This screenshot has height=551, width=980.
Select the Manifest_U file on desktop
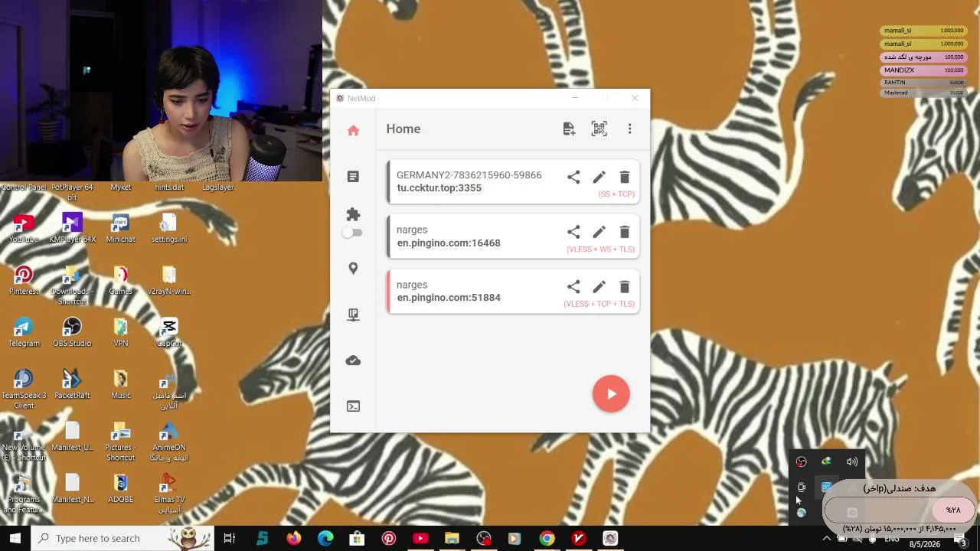pyautogui.click(x=72, y=436)
